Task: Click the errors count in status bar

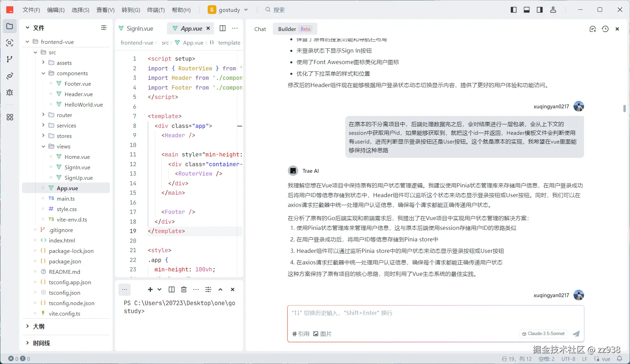Action: click(x=13, y=358)
